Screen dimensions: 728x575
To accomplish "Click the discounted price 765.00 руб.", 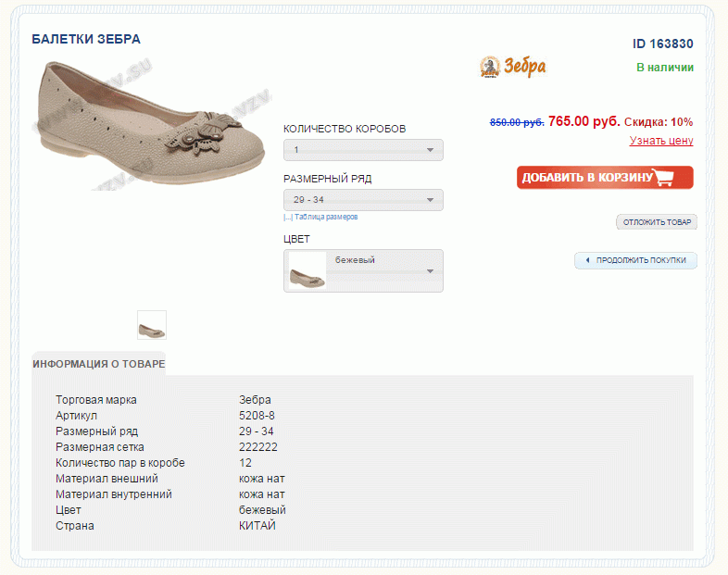I will (x=584, y=121).
